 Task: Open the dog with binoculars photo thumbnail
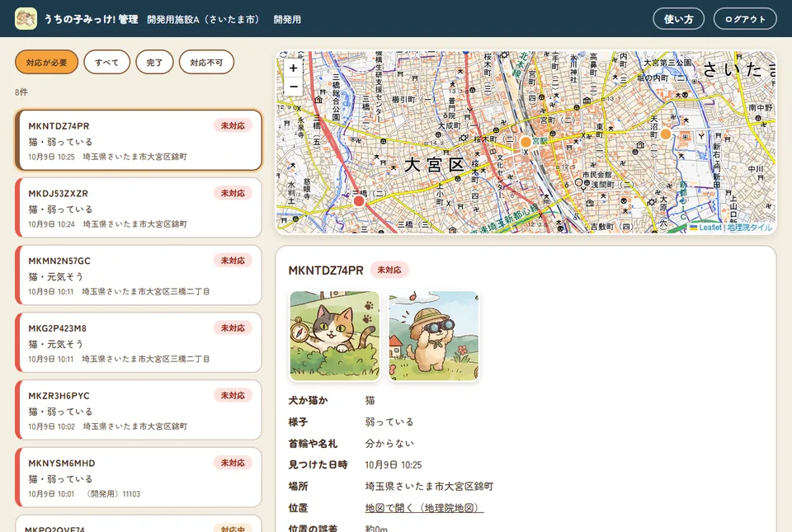coord(433,336)
